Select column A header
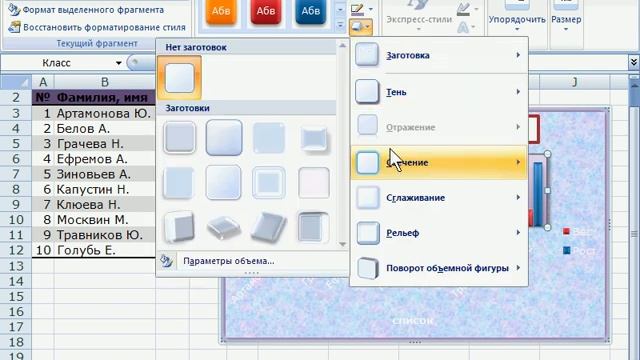This screenshot has height=360, width=640. click(43, 82)
